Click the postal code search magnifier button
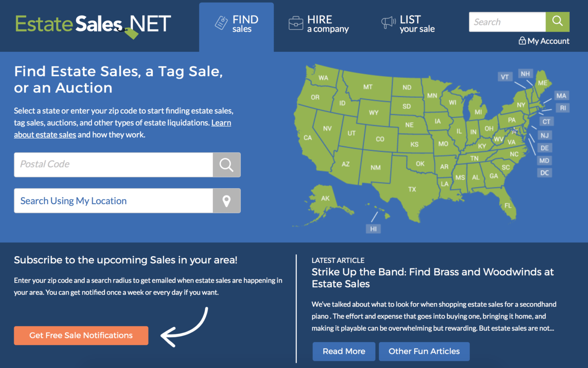This screenshot has height=368, width=588. tap(226, 165)
